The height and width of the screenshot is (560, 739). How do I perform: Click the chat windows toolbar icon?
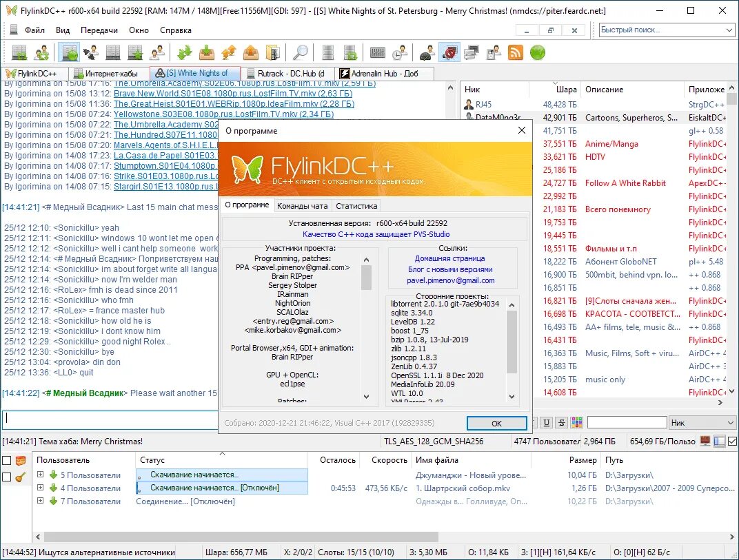pyautogui.click(x=472, y=52)
